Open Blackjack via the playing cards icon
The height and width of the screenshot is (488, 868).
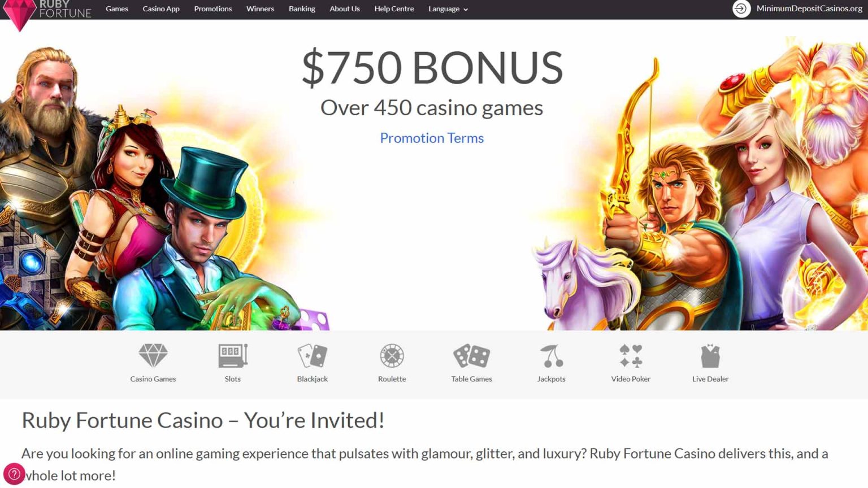(x=312, y=355)
